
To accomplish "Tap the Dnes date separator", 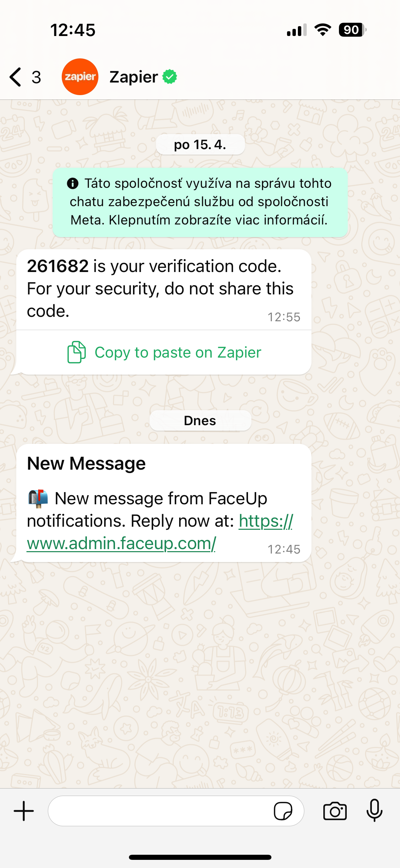I will tap(200, 420).
